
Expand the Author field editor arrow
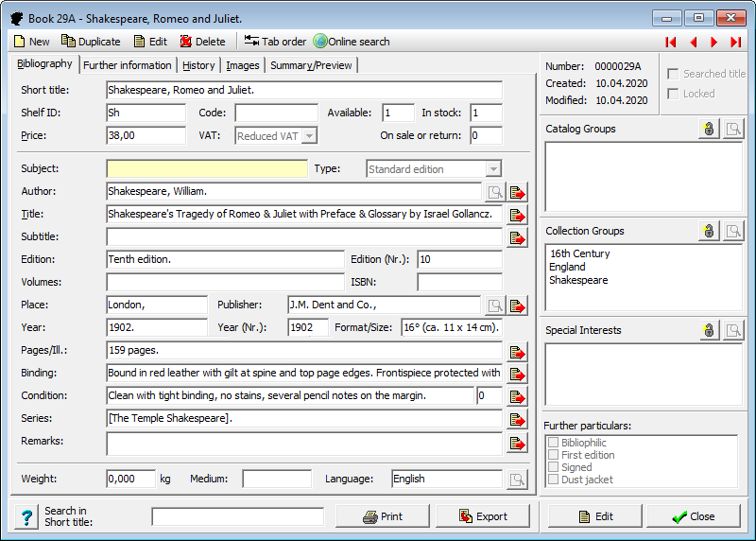(517, 192)
